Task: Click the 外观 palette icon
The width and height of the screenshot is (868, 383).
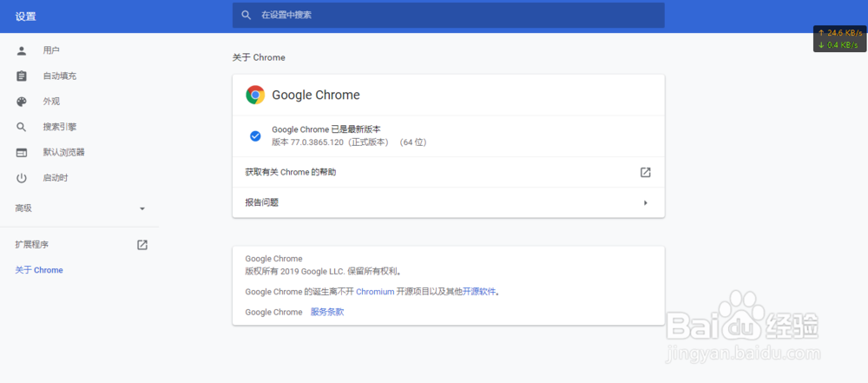Action: click(x=22, y=102)
